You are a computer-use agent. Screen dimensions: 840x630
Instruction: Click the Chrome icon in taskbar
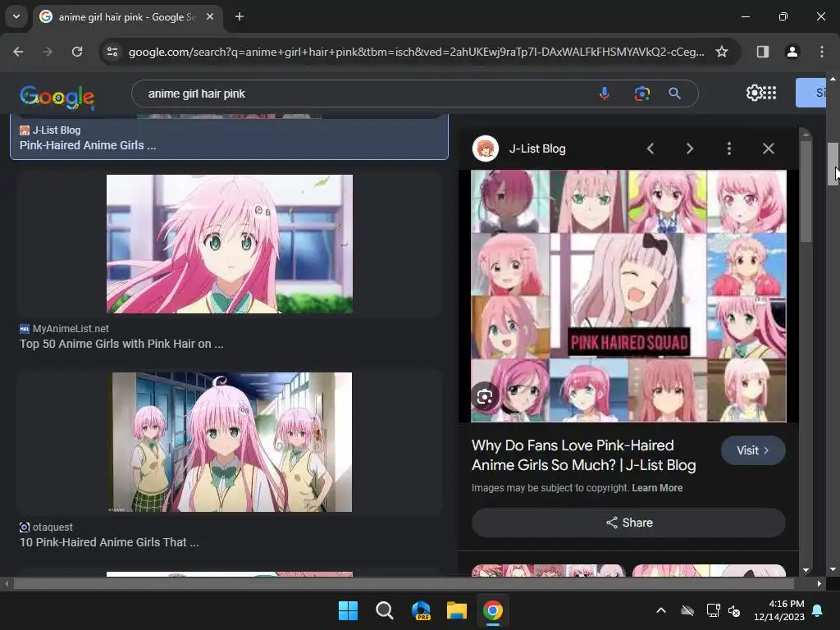(x=493, y=610)
